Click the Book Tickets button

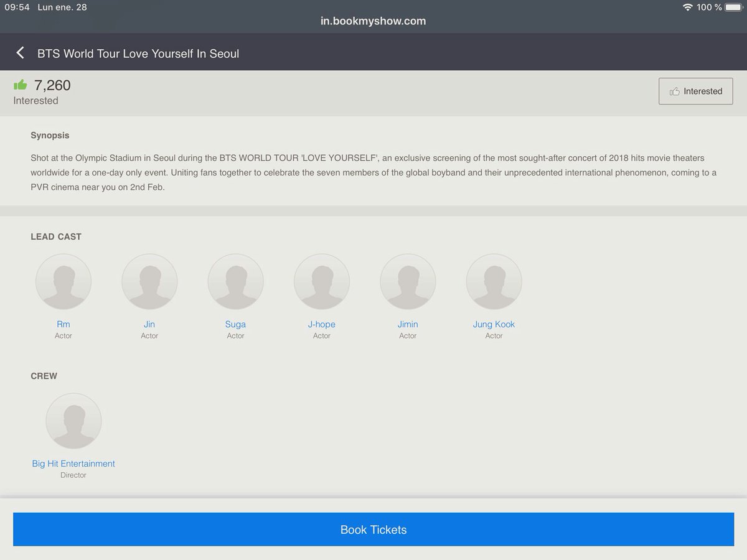(374, 530)
